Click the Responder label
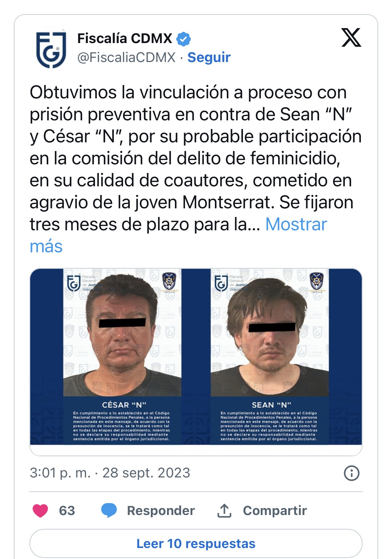 coord(161,510)
